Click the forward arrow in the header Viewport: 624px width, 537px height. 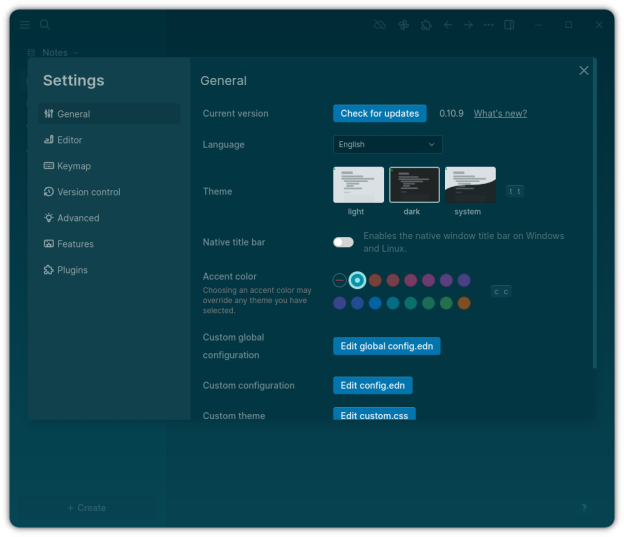tap(468, 25)
